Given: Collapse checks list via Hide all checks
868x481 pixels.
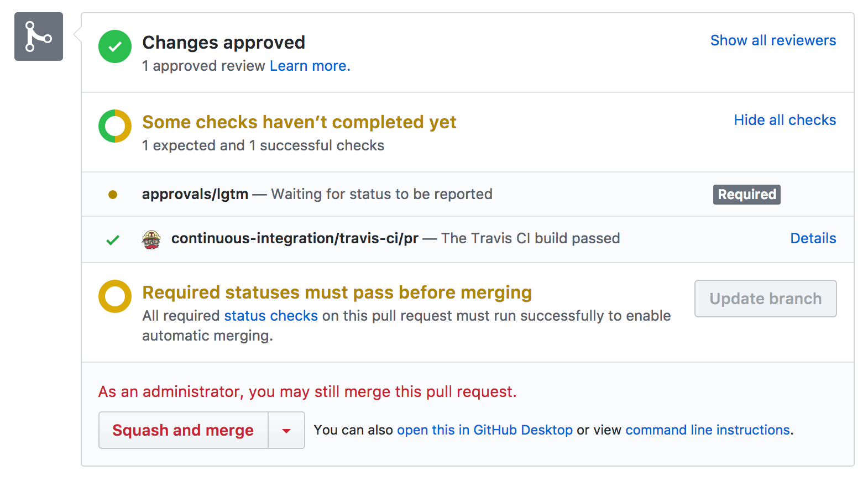Looking at the screenshot, I should pyautogui.click(x=785, y=120).
